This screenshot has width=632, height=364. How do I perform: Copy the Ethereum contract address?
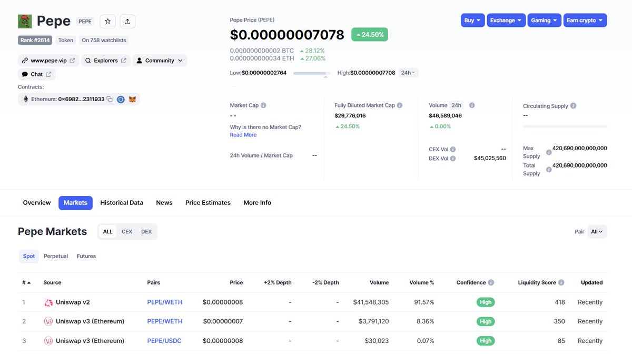pos(110,99)
